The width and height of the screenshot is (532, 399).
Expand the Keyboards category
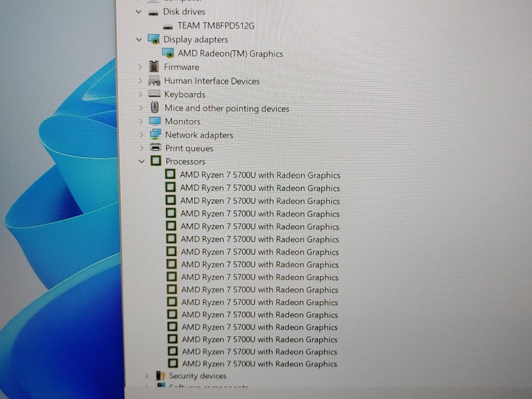[140, 94]
